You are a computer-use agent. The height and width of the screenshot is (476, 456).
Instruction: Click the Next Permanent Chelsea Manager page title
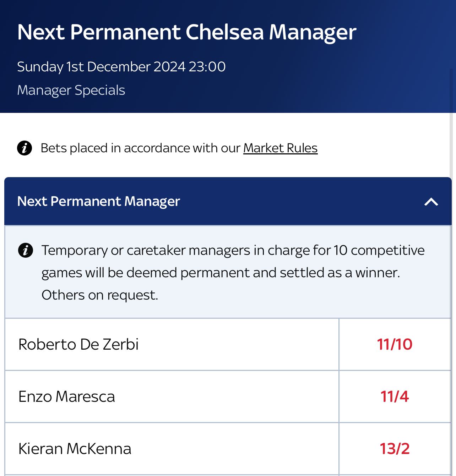coord(187,32)
